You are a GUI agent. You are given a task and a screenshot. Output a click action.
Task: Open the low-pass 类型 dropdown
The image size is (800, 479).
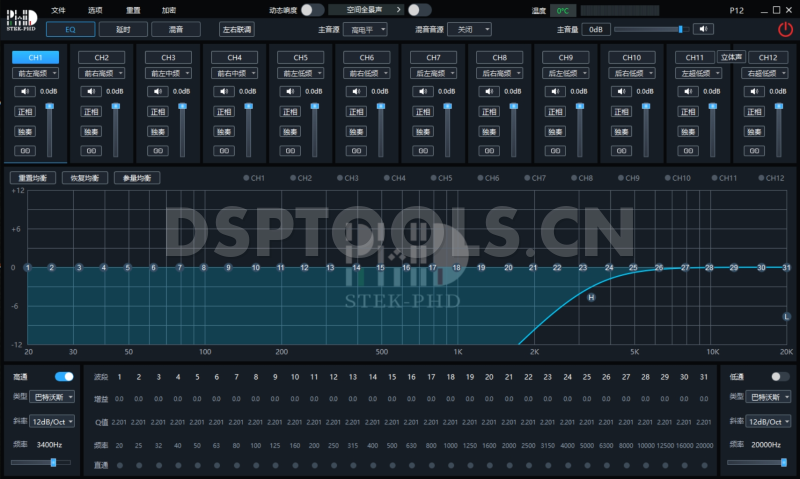pos(768,397)
